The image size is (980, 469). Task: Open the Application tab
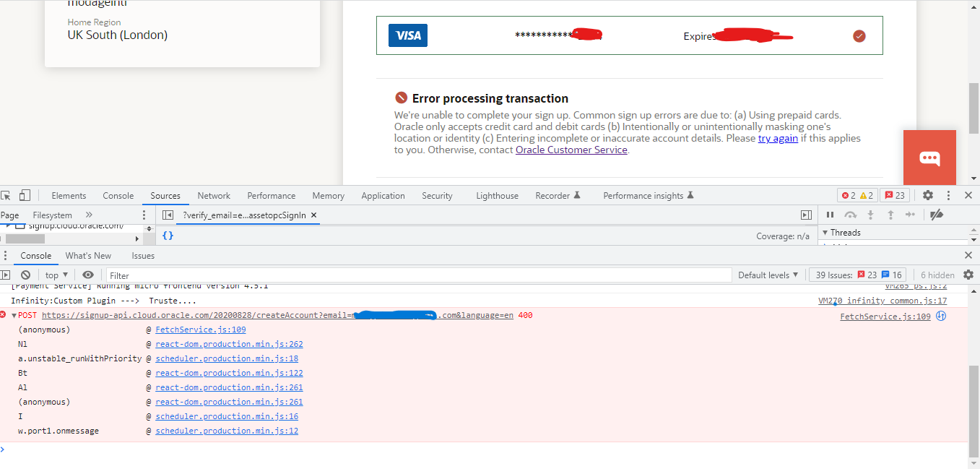383,195
